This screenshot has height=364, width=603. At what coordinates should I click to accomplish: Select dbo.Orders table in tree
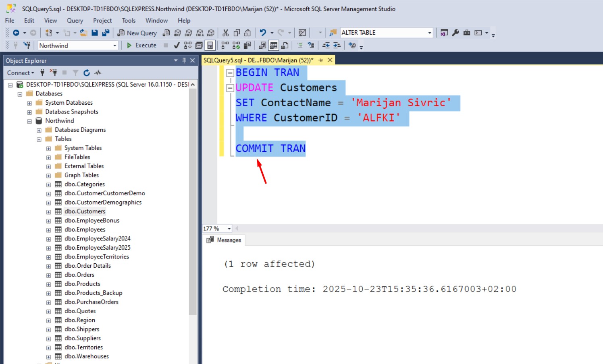[x=79, y=275]
